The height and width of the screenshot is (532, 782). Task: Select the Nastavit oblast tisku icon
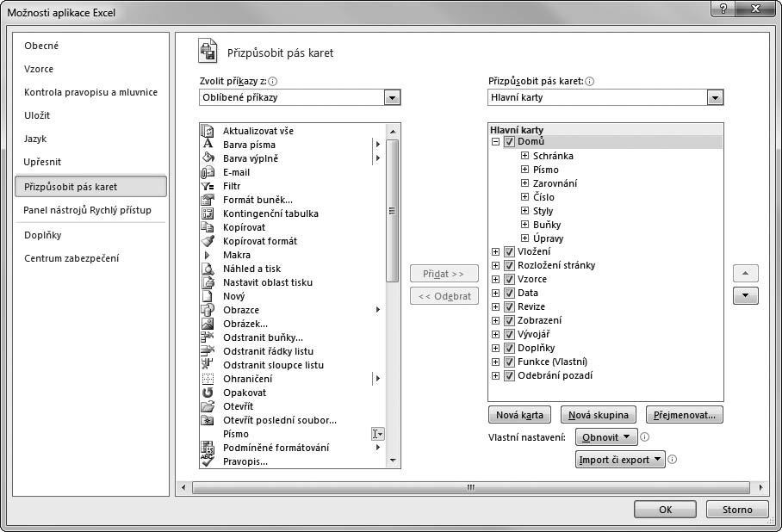pos(208,282)
